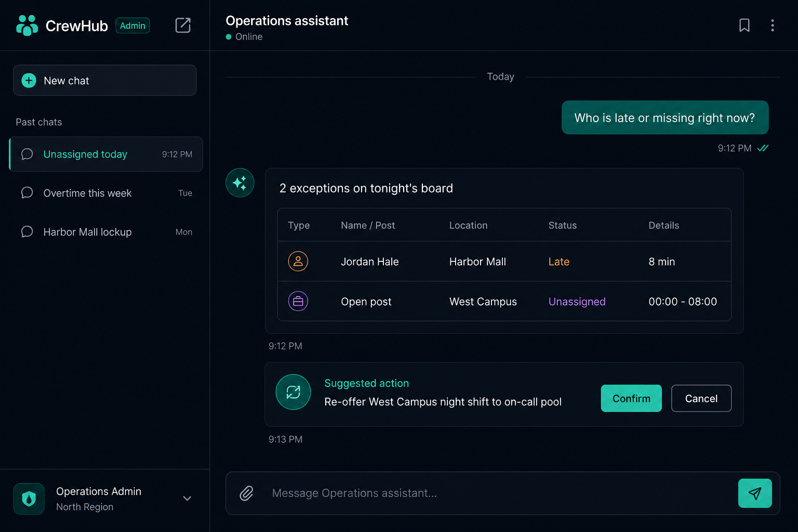Image resolution: width=798 pixels, height=532 pixels.
Task: Open compose new chat icon in sidebar header
Action: 183,25
